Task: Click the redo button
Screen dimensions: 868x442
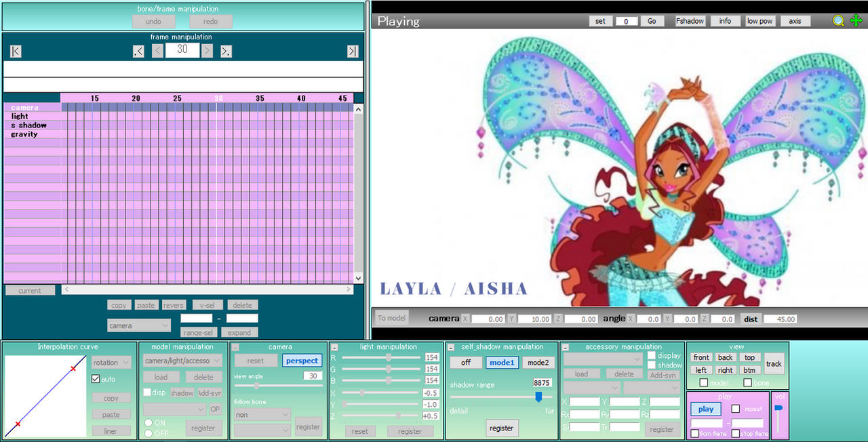Action: coord(210,22)
